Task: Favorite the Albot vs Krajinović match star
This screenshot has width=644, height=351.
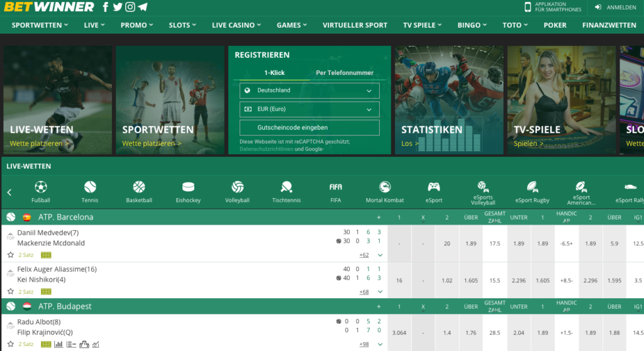Action: (11, 344)
